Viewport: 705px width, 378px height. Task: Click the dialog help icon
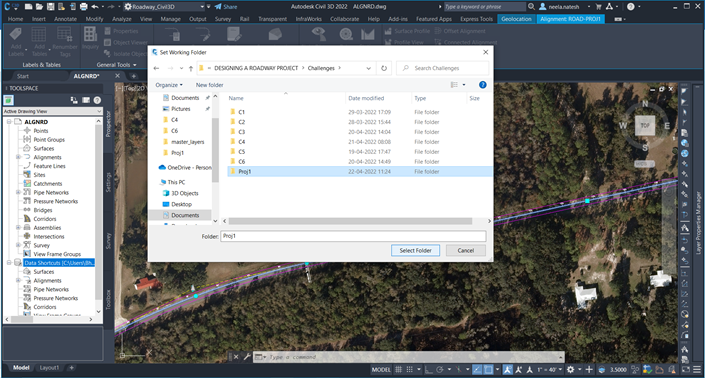(x=482, y=85)
